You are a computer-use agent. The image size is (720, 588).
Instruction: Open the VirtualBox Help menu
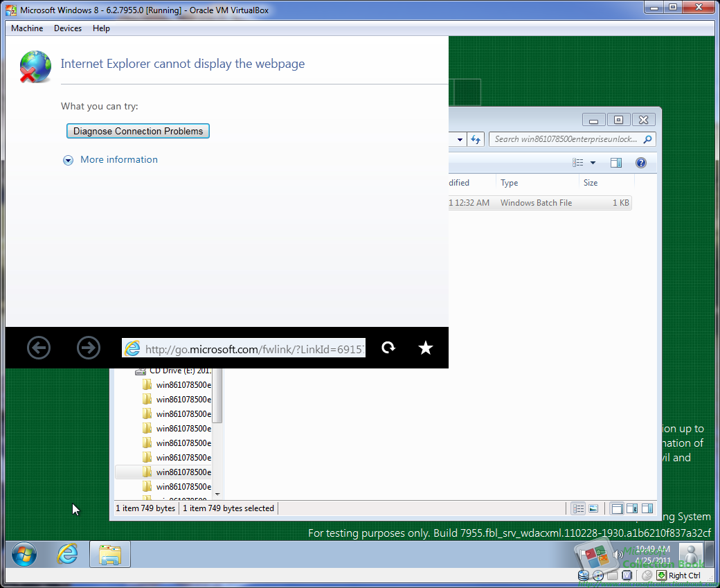(101, 28)
